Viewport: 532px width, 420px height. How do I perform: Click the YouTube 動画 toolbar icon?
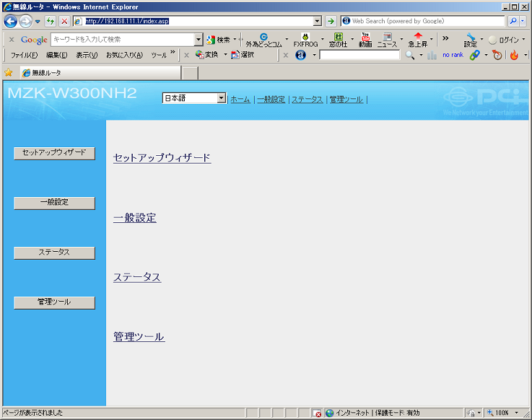pos(365,39)
